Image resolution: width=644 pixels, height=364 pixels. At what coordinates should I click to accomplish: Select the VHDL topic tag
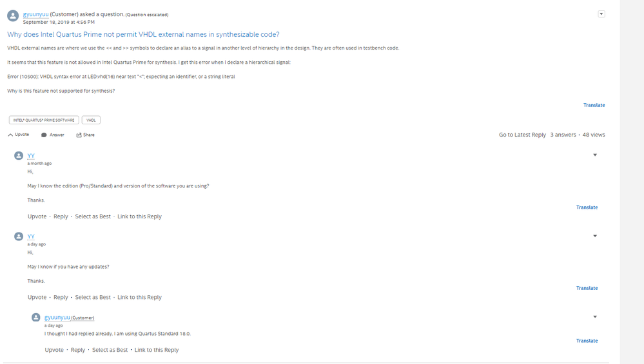tap(91, 120)
